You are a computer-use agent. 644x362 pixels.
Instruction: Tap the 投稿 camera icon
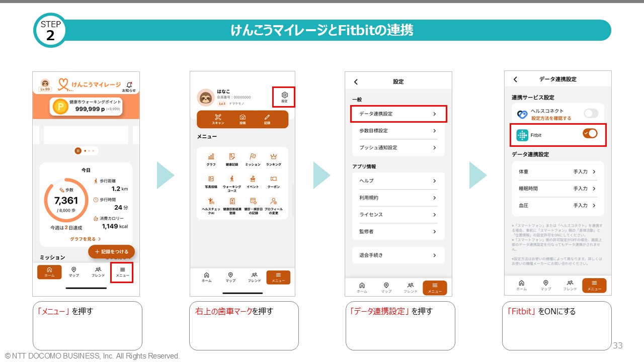(243, 119)
